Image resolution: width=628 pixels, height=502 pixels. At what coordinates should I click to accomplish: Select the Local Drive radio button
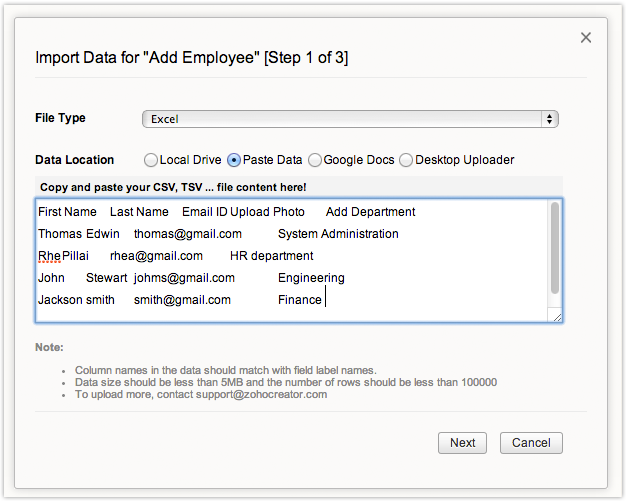coord(151,159)
